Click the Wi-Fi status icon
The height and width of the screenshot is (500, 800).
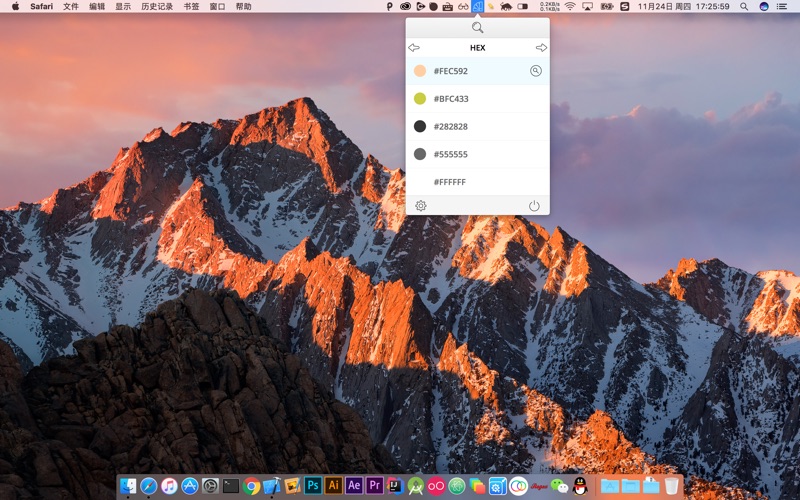[570, 7]
